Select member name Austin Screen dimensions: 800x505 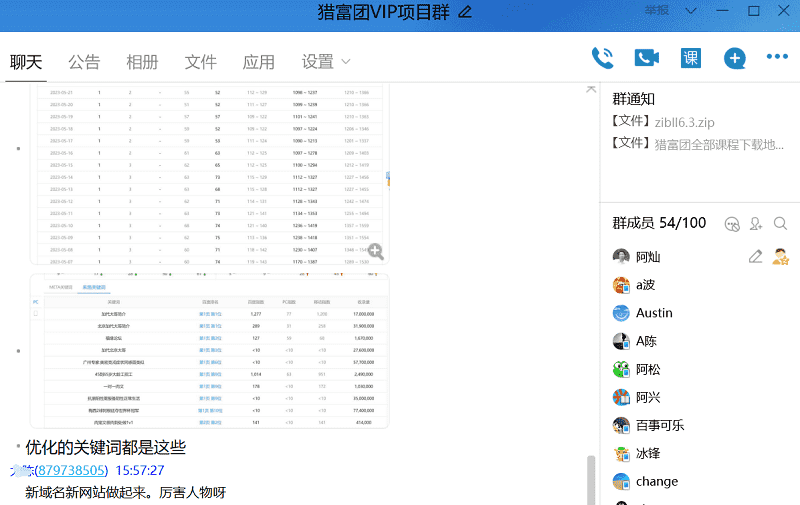[654, 313]
